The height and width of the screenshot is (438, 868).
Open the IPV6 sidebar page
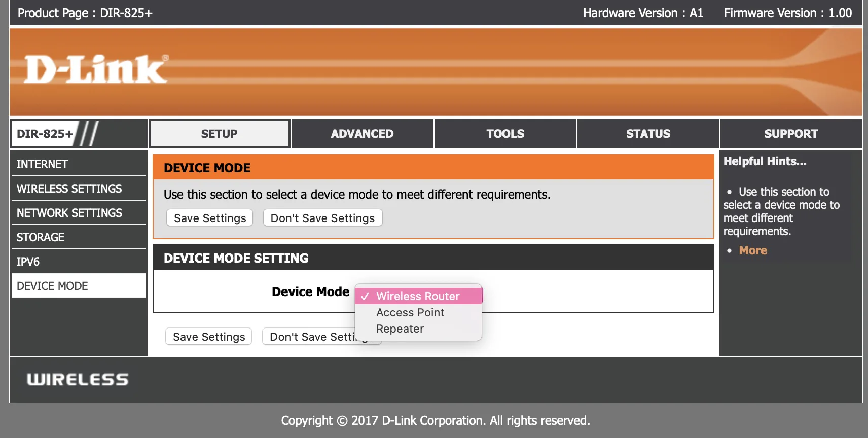click(x=79, y=262)
